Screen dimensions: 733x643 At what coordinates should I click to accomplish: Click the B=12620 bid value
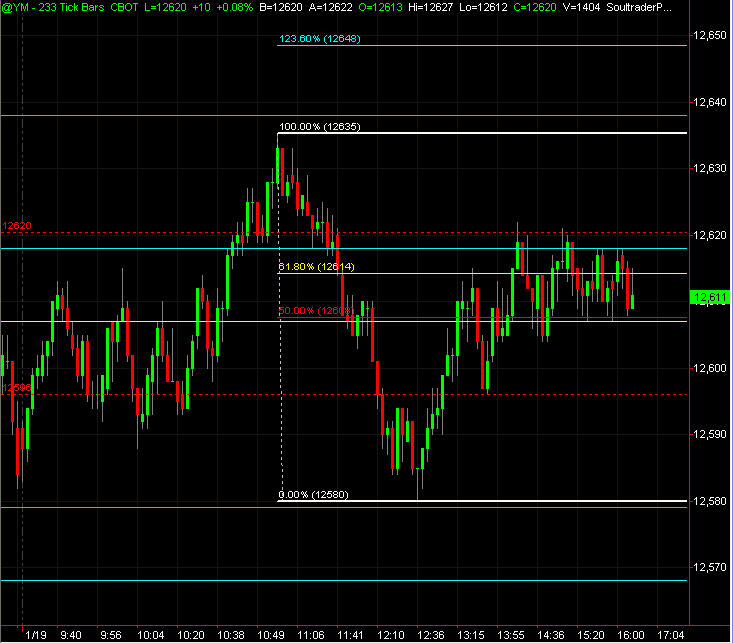280,7
